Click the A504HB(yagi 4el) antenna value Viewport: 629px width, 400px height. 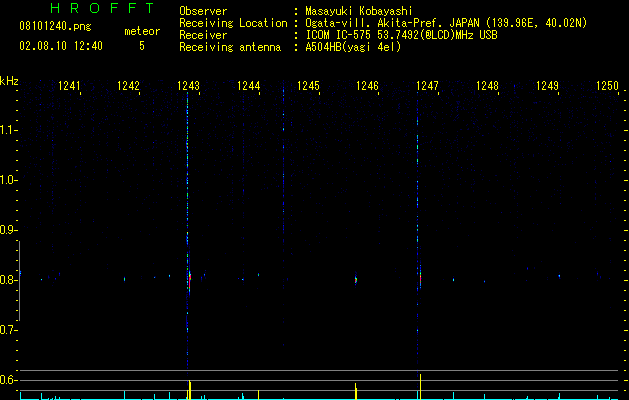(x=353, y=47)
